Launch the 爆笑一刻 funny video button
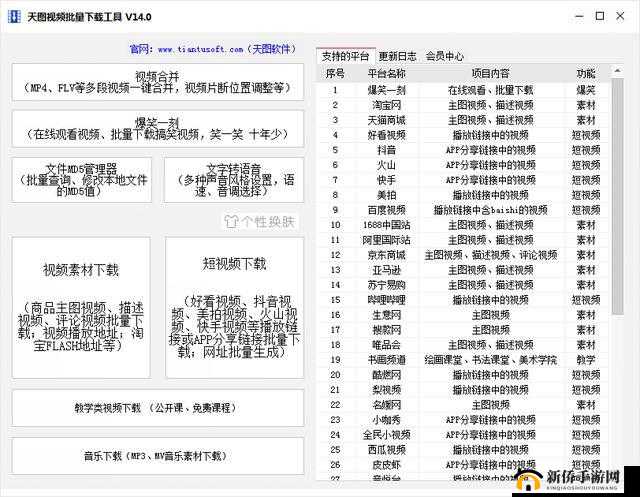The width and height of the screenshot is (640, 497). (158, 129)
